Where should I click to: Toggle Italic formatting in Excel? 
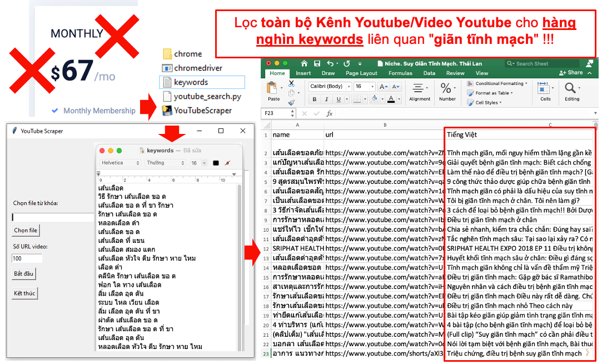[326, 99]
